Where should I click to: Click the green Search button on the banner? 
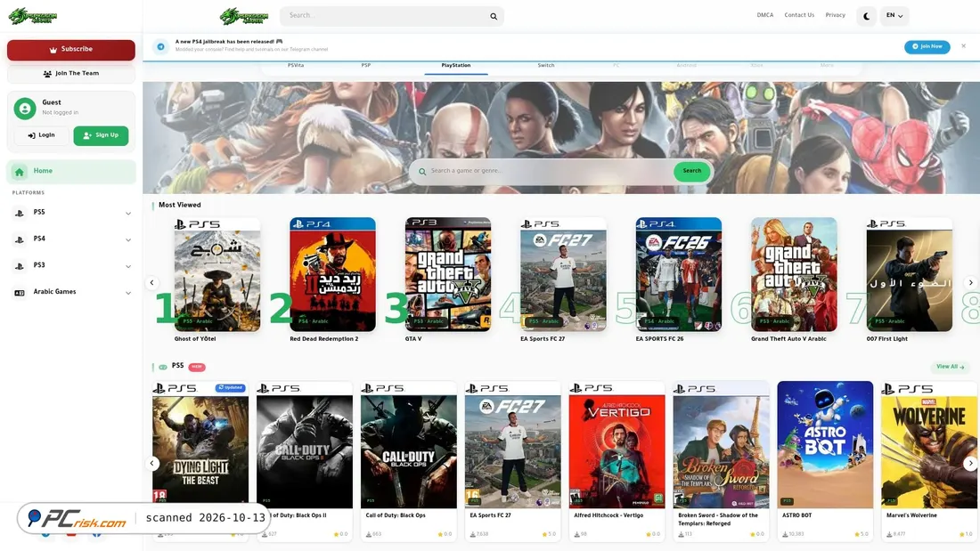click(x=692, y=171)
